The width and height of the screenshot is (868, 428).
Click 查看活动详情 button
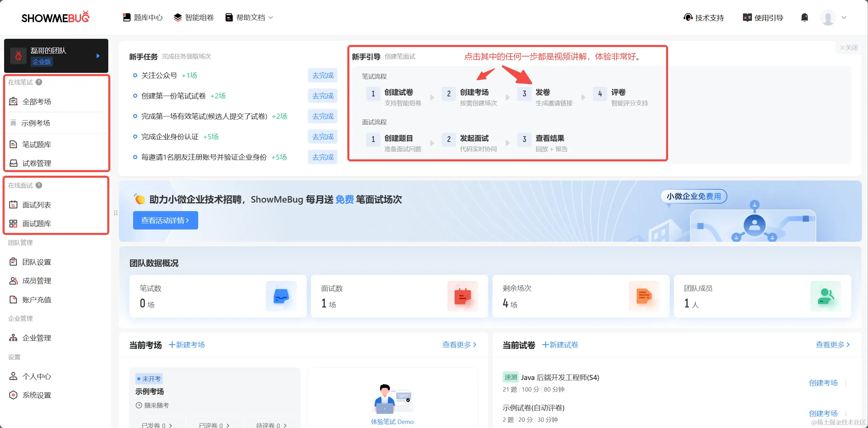pyautogui.click(x=165, y=220)
